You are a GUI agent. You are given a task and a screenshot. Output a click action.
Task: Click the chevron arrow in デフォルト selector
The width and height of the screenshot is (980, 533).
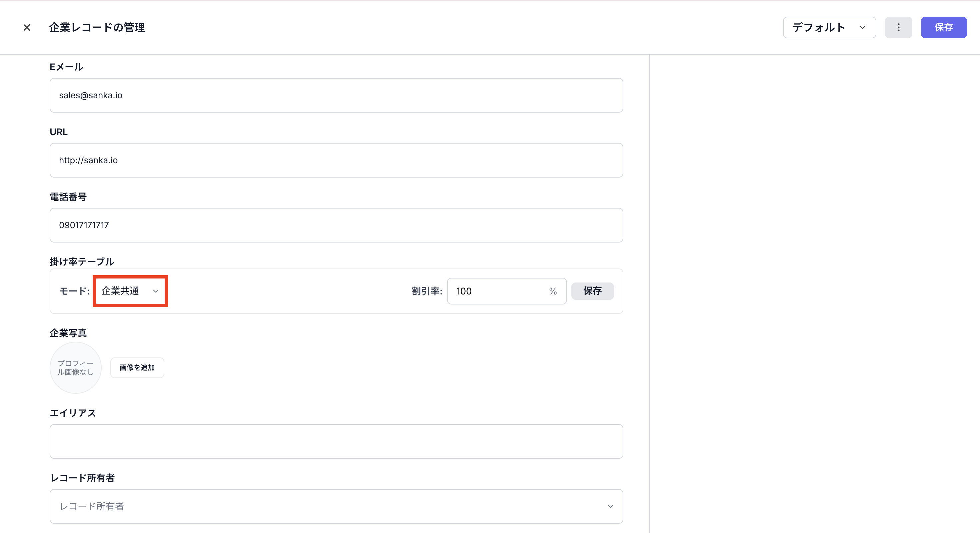coord(862,27)
